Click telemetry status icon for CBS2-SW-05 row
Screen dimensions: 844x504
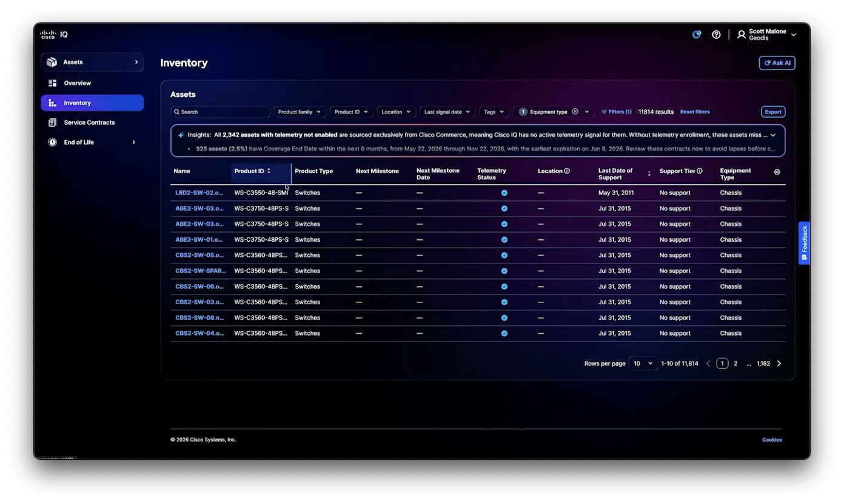(504, 256)
